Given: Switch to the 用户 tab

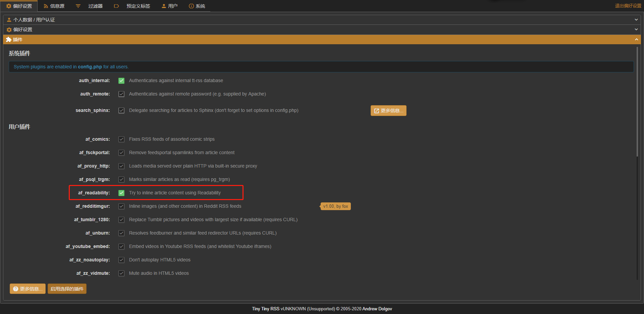Looking at the screenshot, I should (169, 6).
